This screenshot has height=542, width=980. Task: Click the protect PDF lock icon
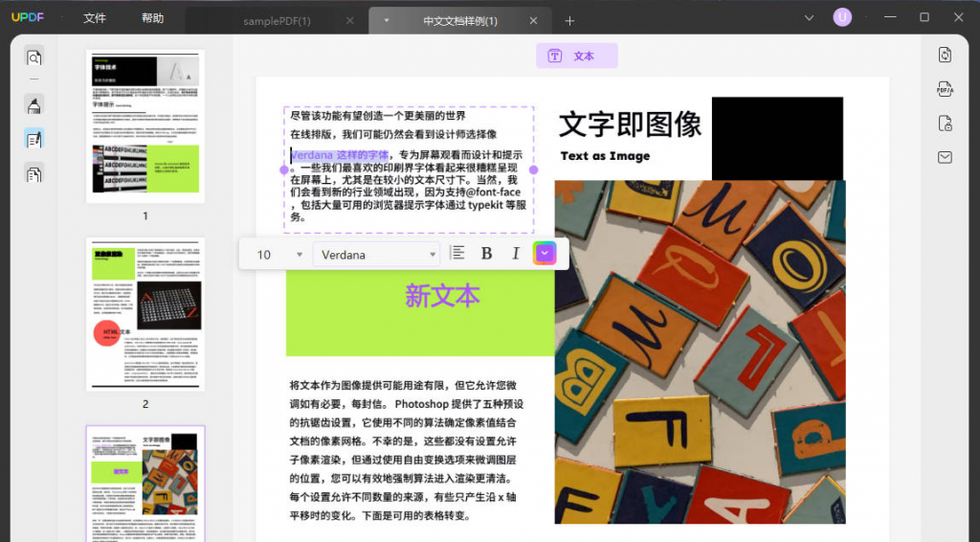pyautogui.click(x=946, y=124)
